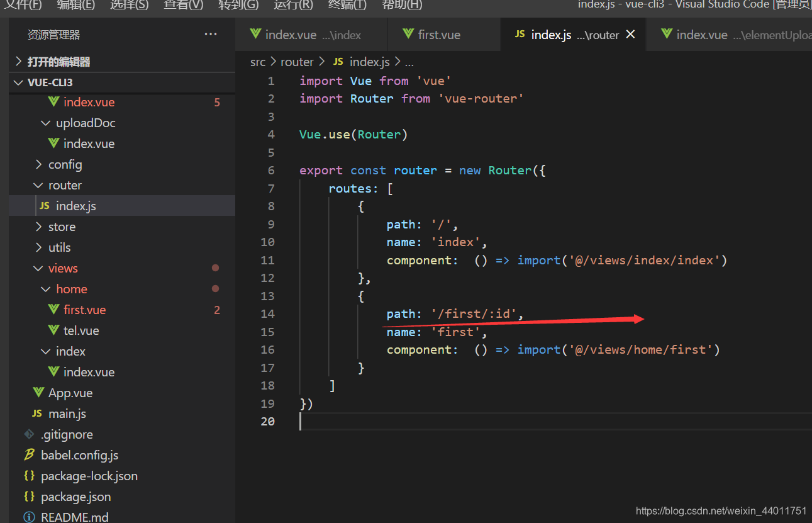Open the 转到(G) menu

[238, 5]
